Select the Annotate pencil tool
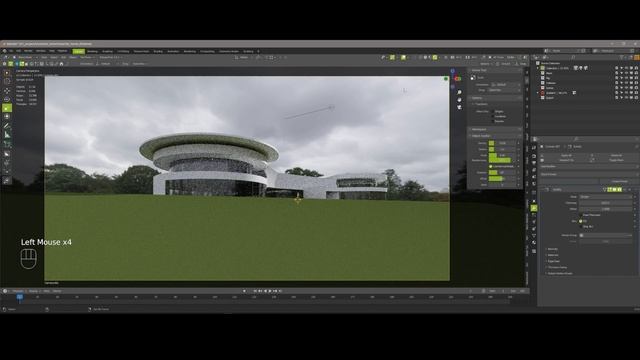The image size is (640, 360). [x=7, y=126]
